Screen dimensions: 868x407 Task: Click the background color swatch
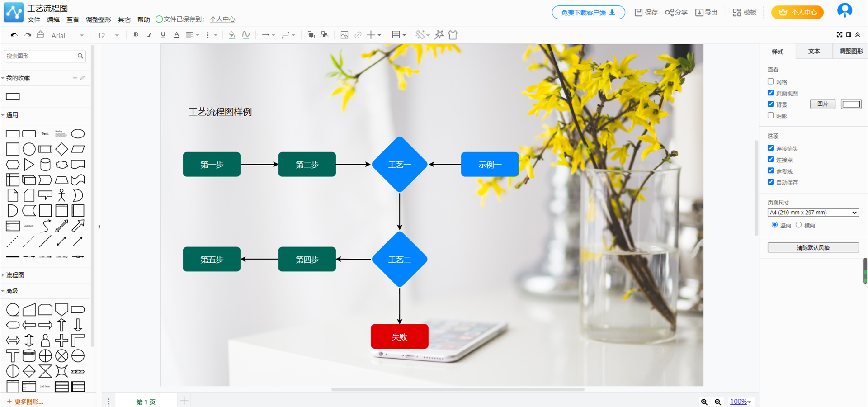tap(851, 104)
